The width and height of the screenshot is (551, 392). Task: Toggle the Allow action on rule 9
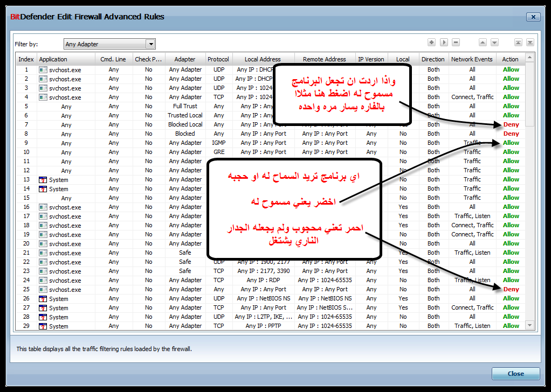click(x=511, y=143)
